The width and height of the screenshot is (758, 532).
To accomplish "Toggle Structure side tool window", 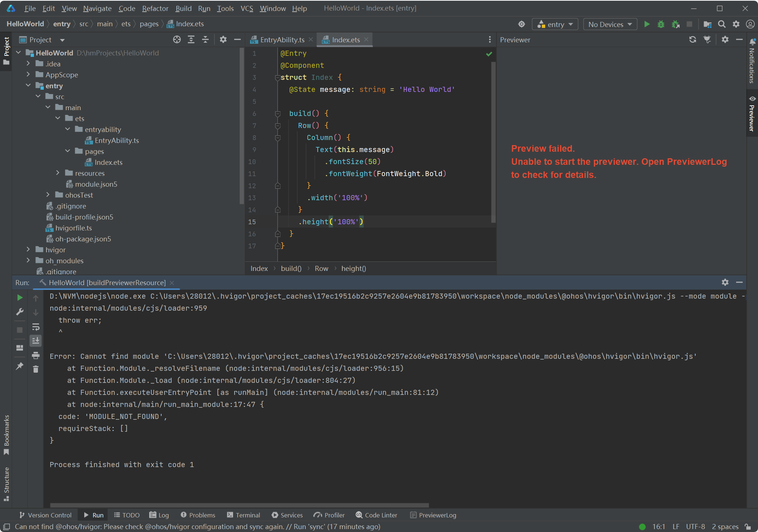I will (x=6, y=484).
